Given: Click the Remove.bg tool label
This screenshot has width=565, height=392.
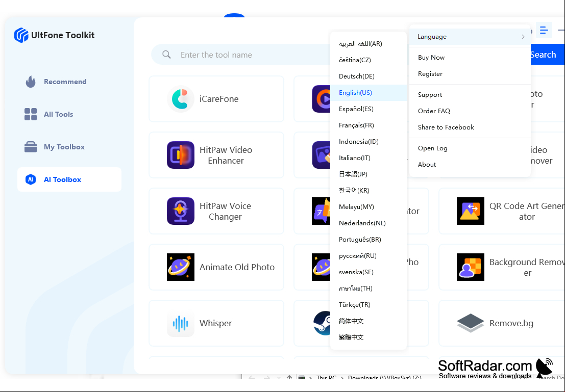Looking at the screenshot, I should pos(511,323).
